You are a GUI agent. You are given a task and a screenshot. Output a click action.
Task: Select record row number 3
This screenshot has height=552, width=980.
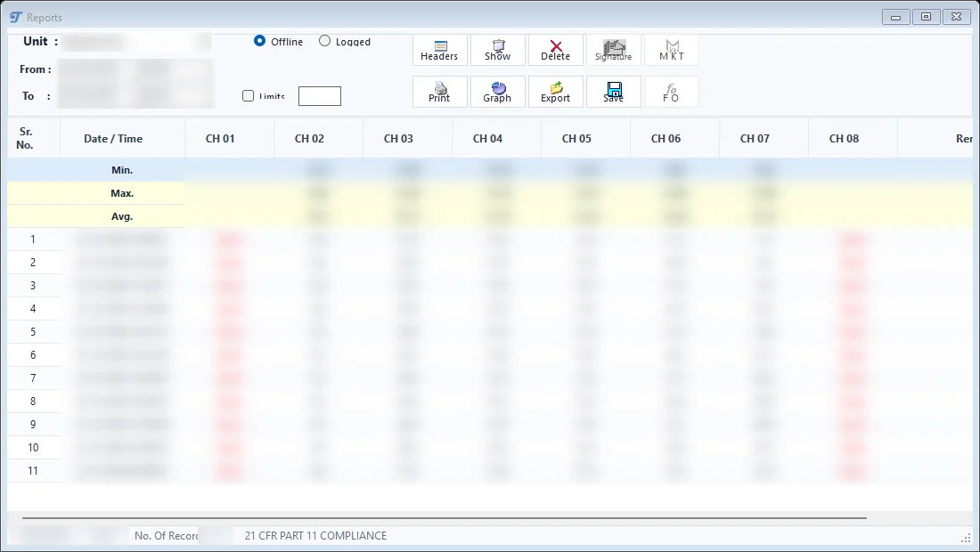[490, 286]
